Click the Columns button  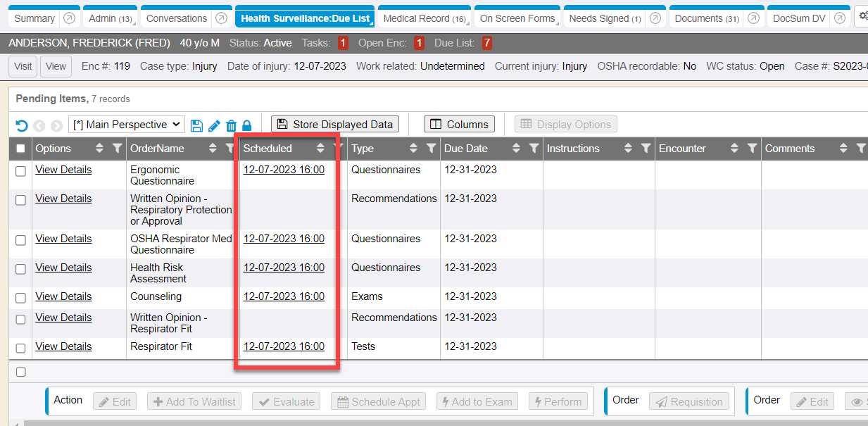tap(459, 125)
